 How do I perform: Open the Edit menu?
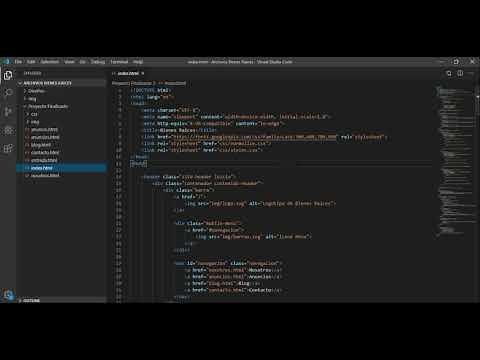pyautogui.click(x=31, y=62)
